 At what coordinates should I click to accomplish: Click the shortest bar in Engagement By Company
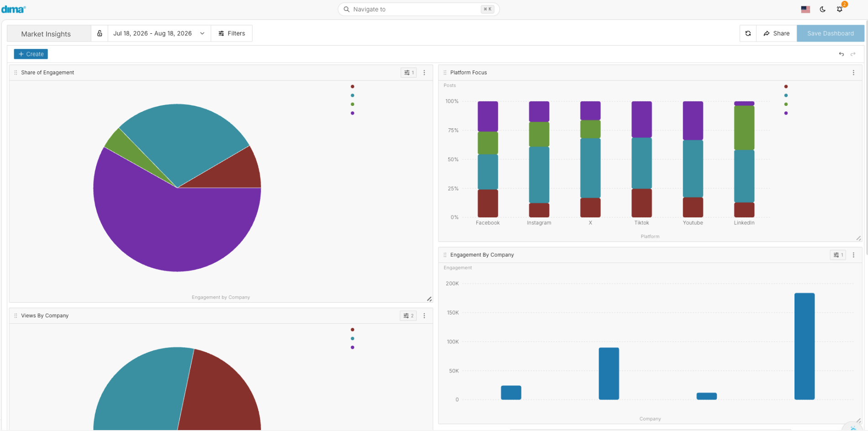point(707,396)
